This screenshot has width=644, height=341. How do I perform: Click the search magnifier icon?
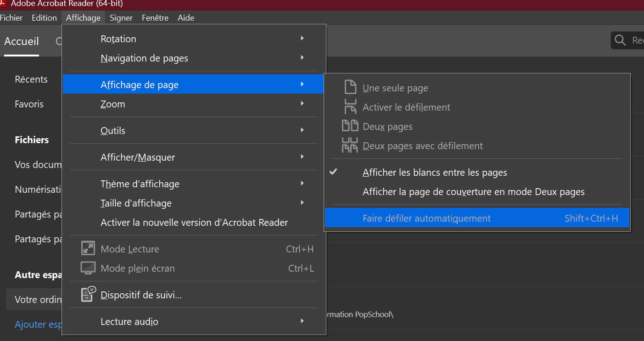(x=620, y=40)
